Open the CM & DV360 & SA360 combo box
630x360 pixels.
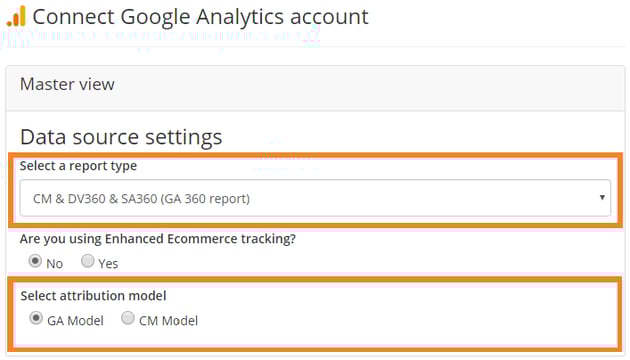(x=315, y=198)
